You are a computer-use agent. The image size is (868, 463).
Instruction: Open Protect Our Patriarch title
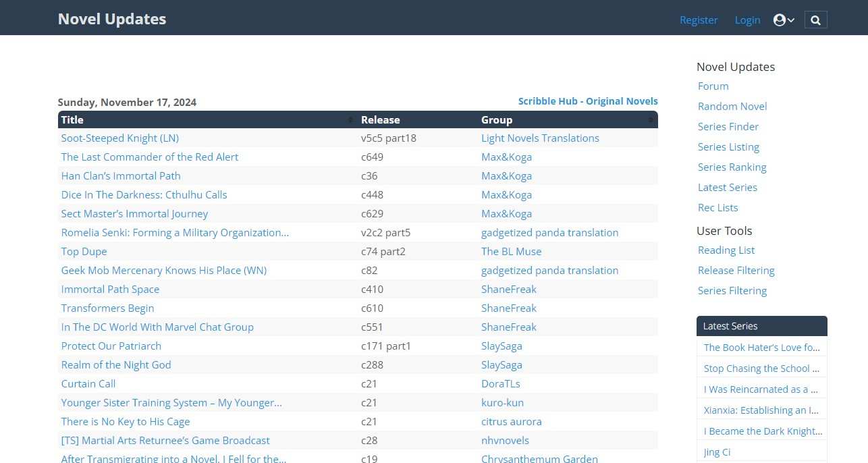click(x=111, y=346)
